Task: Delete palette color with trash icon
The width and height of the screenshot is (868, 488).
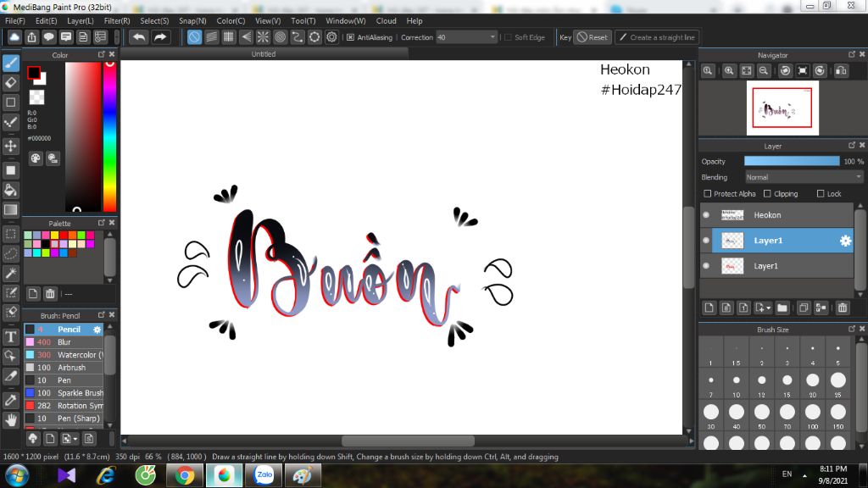Action: coord(50,294)
